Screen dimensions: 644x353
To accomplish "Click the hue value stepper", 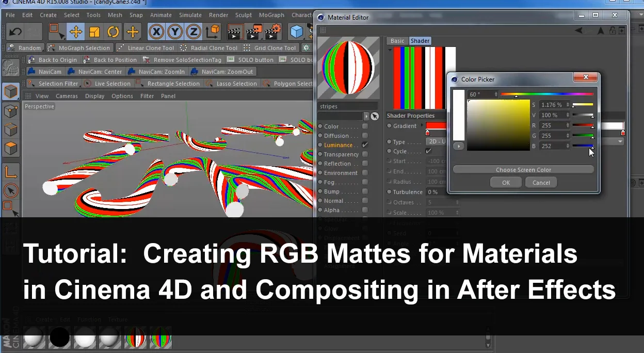I will 496,94.
